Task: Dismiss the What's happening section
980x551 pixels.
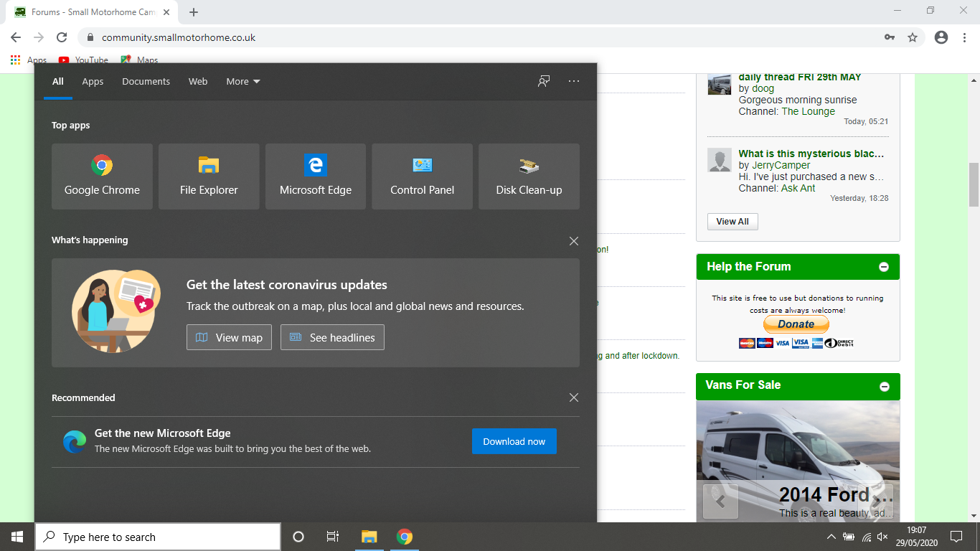Action: click(x=574, y=241)
